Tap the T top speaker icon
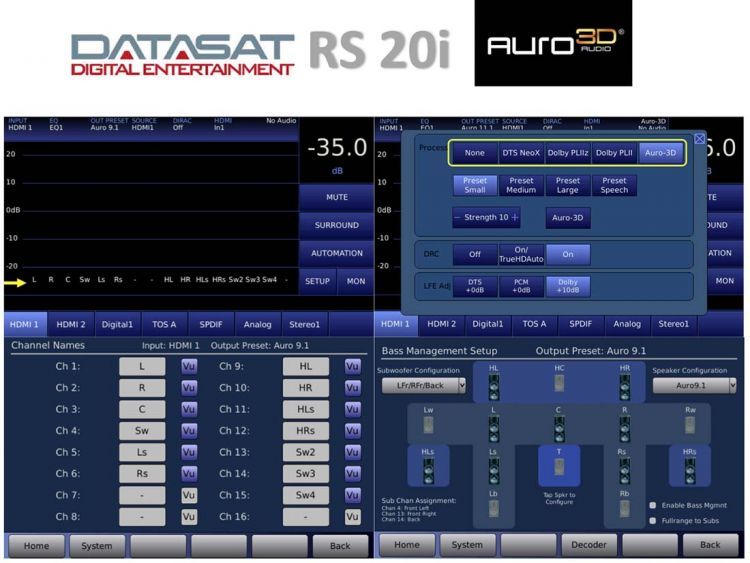The image size is (750, 563). point(559,467)
